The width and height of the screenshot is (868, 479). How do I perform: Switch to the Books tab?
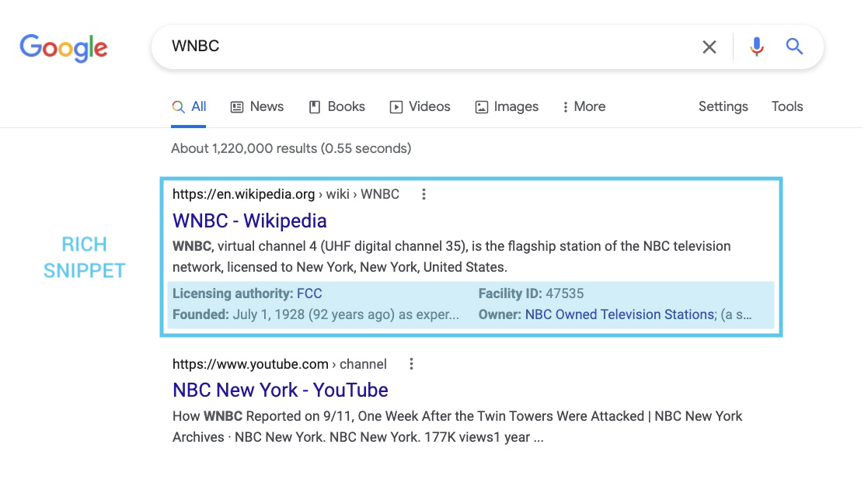(x=337, y=107)
